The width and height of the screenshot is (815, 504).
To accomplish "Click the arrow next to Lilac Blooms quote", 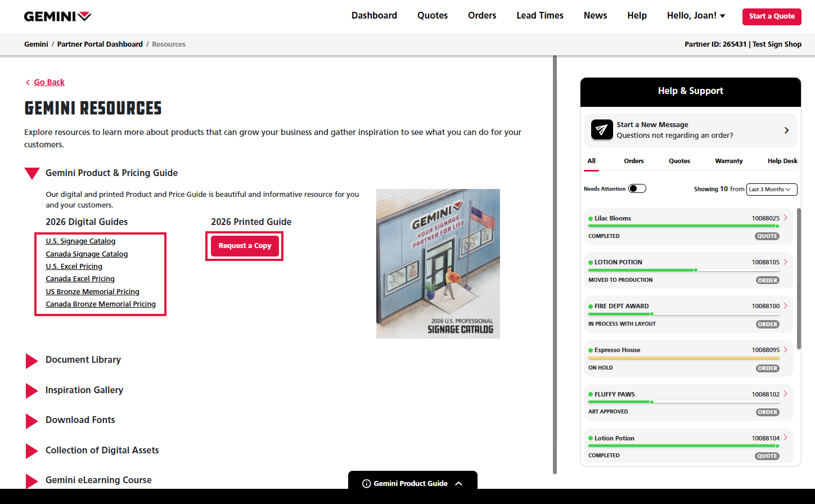I will tap(785, 218).
